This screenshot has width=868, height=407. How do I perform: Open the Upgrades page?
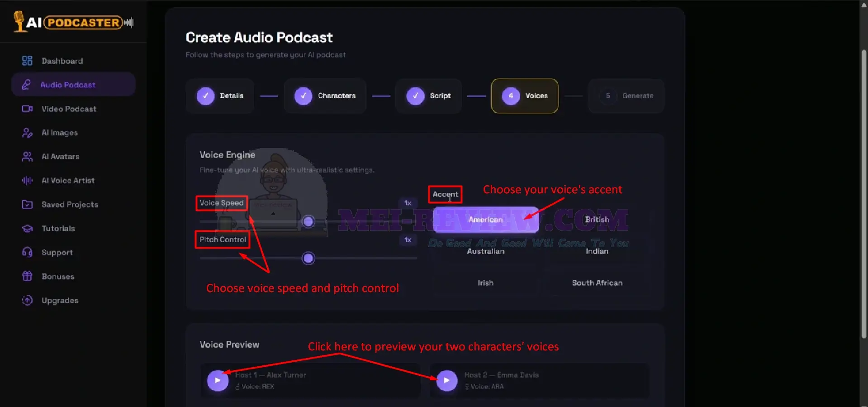pyautogui.click(x=73, y=300)
